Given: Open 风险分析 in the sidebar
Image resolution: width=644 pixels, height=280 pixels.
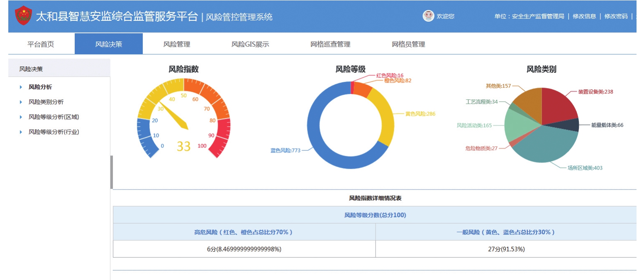Looking at the screenshot, I should (x=40, y=87).
